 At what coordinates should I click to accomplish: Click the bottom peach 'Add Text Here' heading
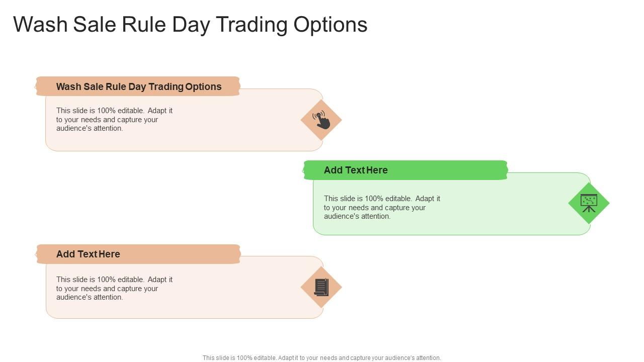(x=88, y=254)
